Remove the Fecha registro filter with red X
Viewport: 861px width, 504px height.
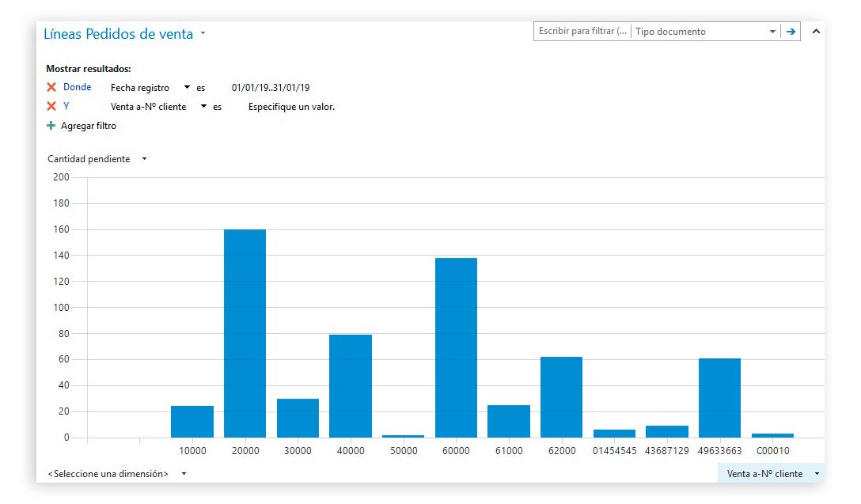click(x=51, y=88)
